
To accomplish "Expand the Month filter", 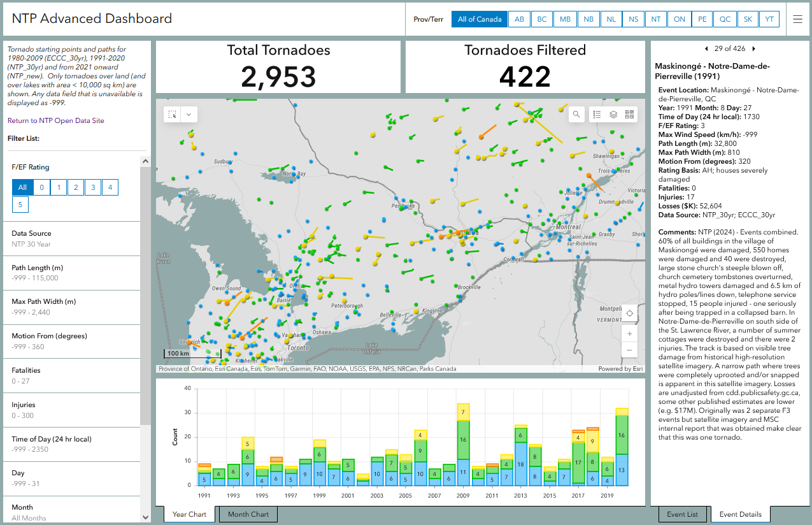I will 72,510.
